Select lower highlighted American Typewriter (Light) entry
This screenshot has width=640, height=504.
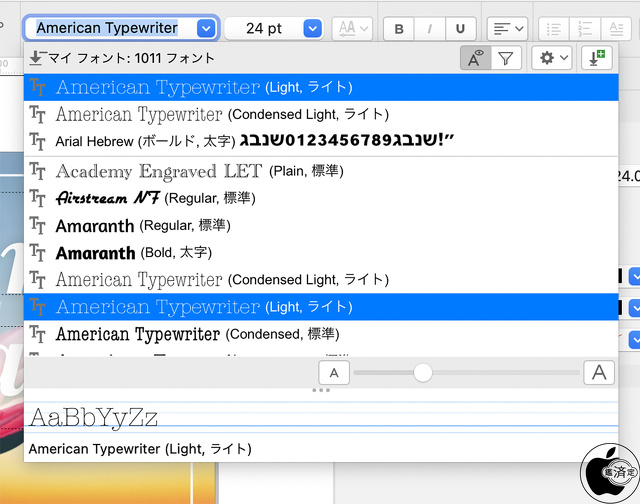321,307
